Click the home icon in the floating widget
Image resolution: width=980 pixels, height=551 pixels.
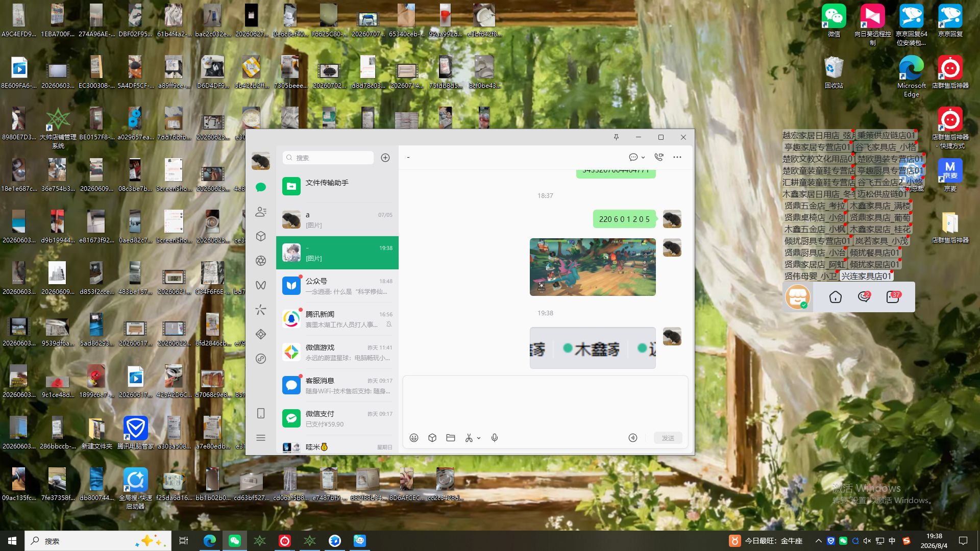click(x=836, y=297)
